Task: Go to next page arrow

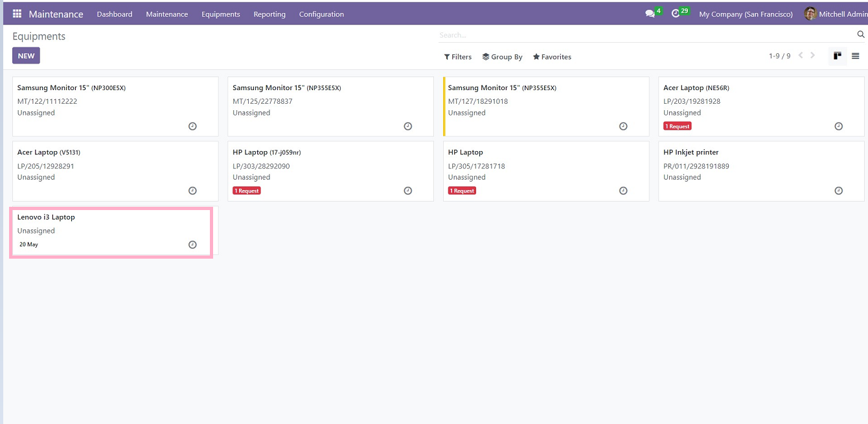Action: 813,56
